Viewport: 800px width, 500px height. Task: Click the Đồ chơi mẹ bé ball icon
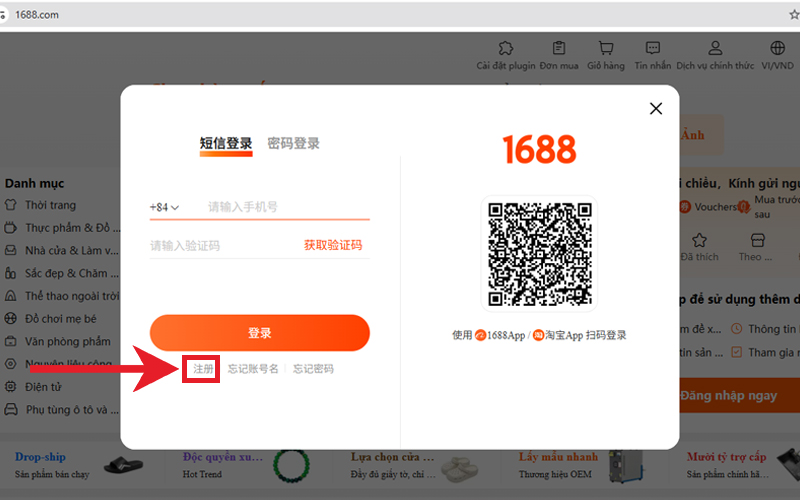10,319
